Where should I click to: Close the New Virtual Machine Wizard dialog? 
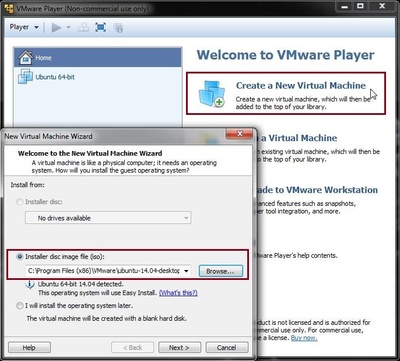[x=239, y=134]
